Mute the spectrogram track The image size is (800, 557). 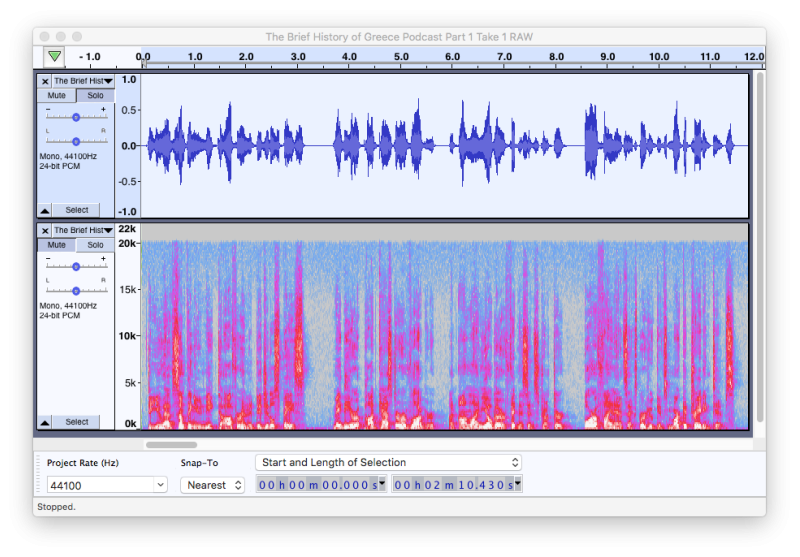[x=57, y=245]
